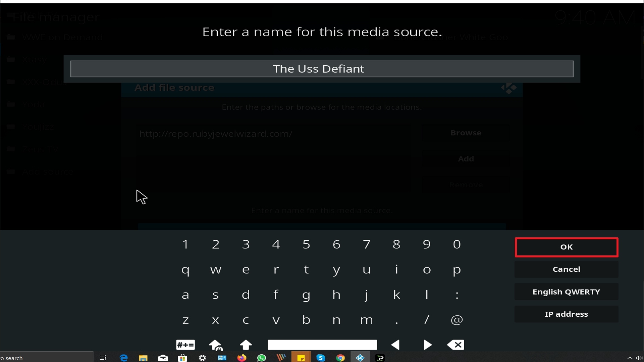Toggle the shift key

coord(246,345)
